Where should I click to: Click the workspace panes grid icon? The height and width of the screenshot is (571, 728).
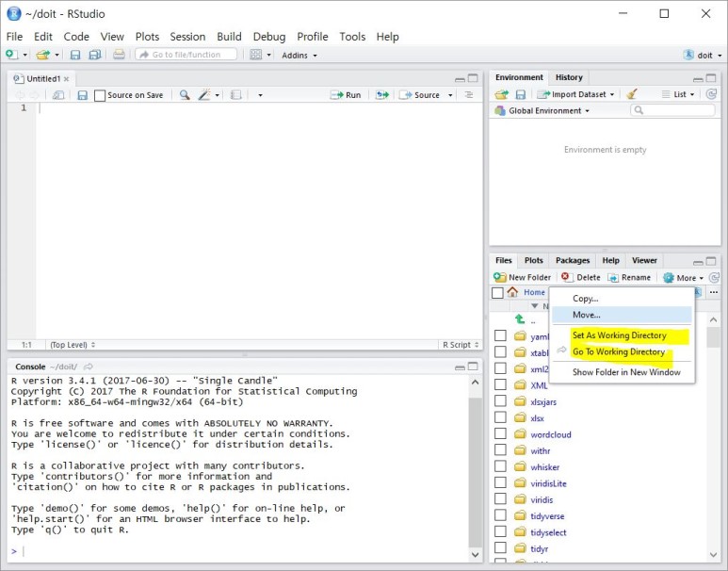[x=256, y=55]
